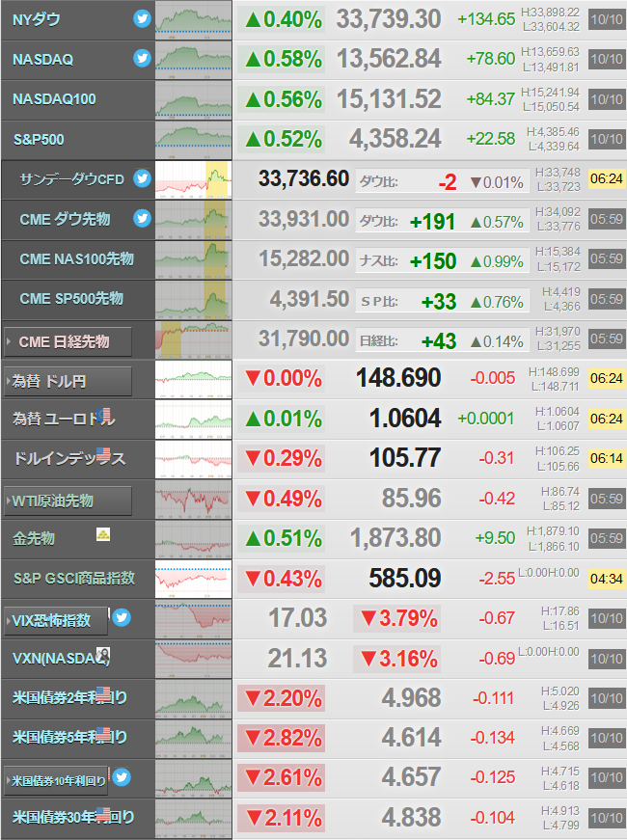This screenshot has height=840, width=627.
Task: Open the サンデーダウCFD mini chart
Action: click(194, 179)
